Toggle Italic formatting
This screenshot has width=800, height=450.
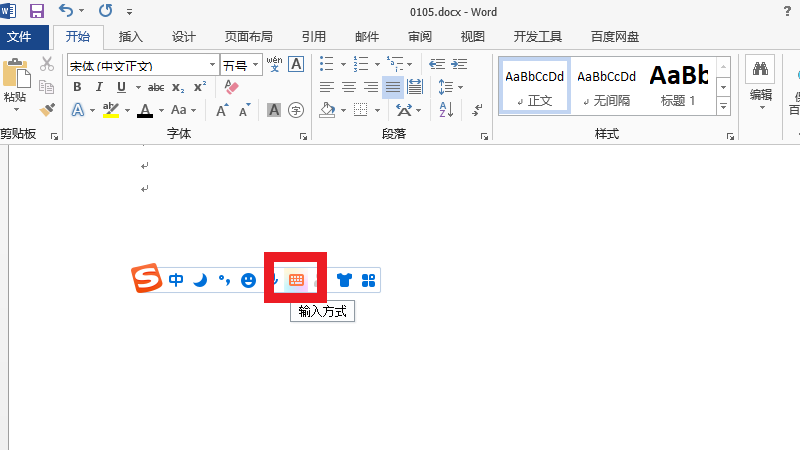point(99,87)
